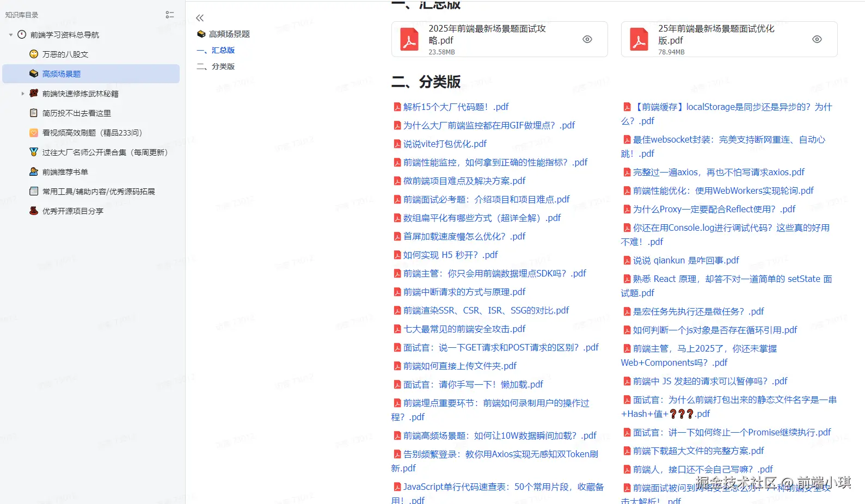Open 首屏加载速度慢怎么优化？.pdf
The height and width of the screenshot is (504, 865).
coord(464,236)
